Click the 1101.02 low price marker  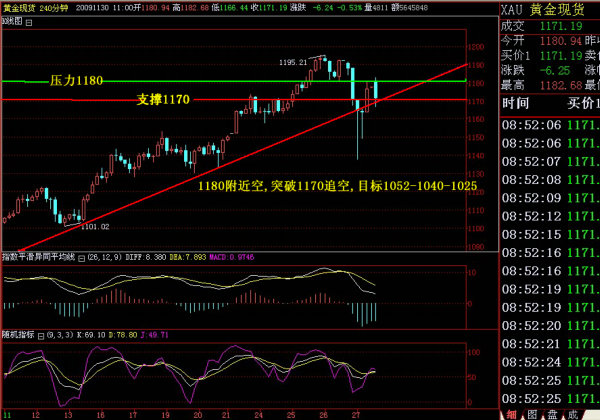(95, 227)
